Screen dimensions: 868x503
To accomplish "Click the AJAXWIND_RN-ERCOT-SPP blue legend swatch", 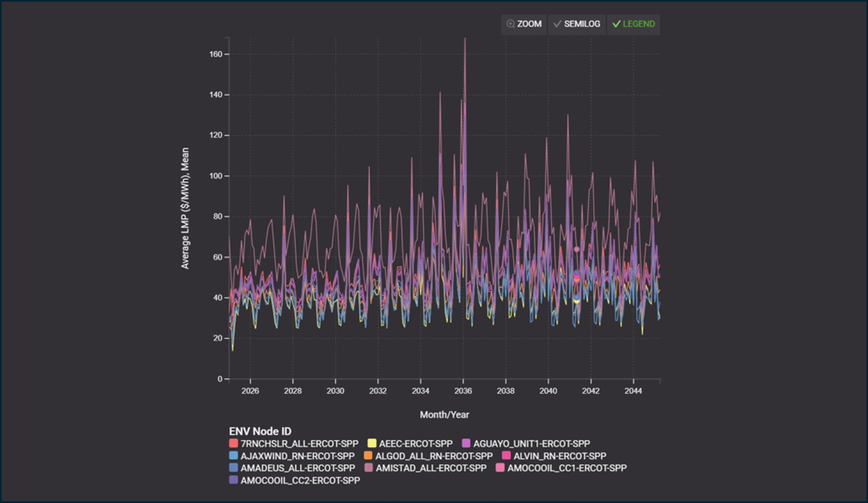I will [x=233, y=456].
